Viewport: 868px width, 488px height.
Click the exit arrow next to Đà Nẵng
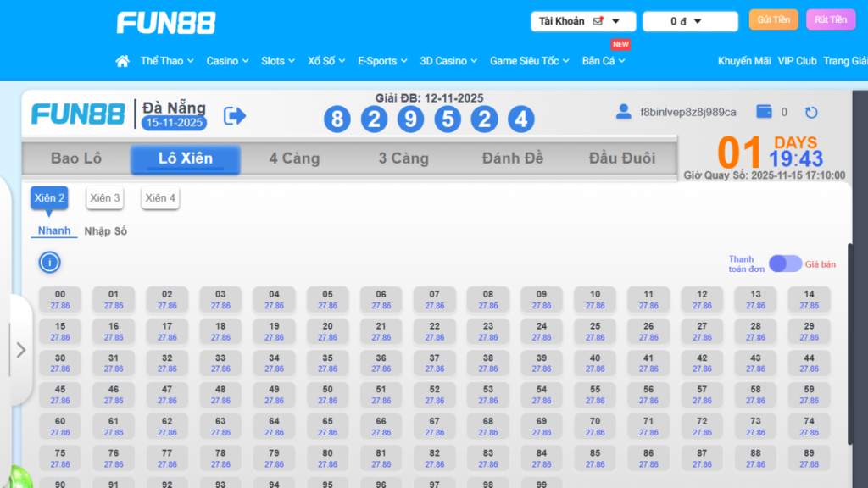[x=233, y=115]
